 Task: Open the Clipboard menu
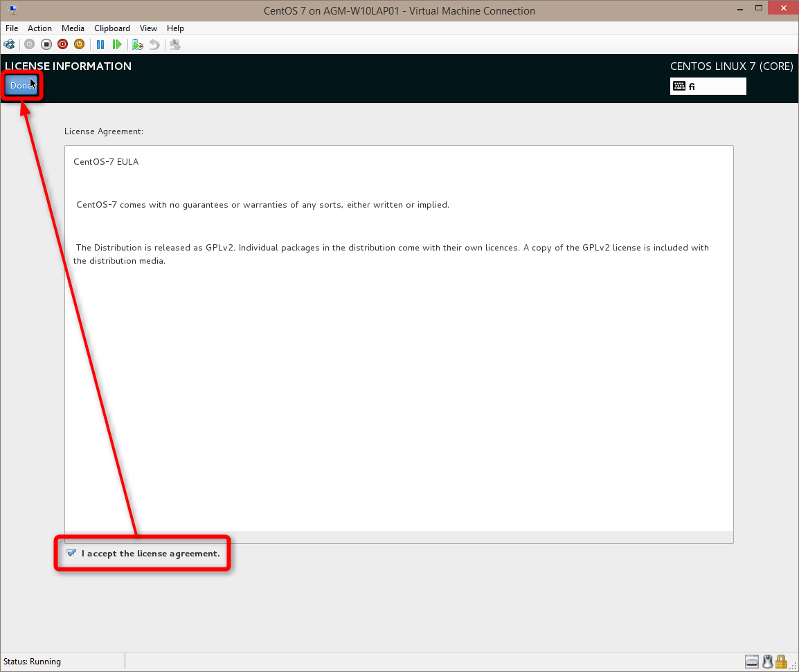112,28
